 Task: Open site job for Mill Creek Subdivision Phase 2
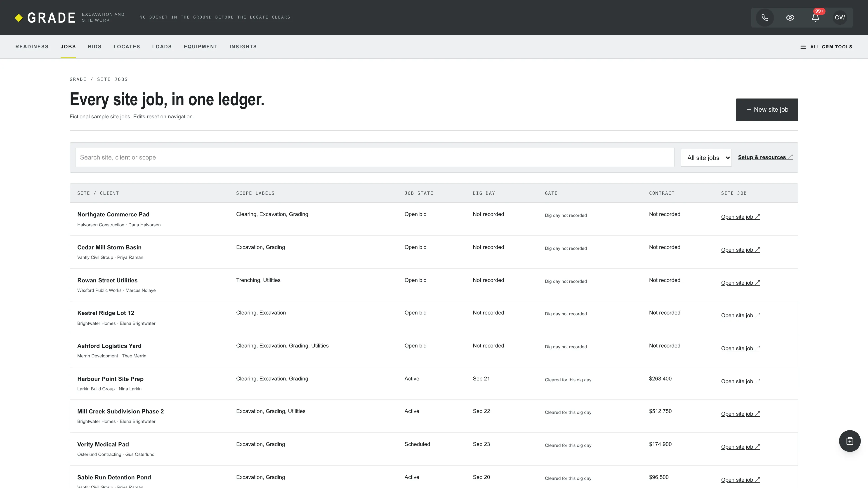(740, 414)
